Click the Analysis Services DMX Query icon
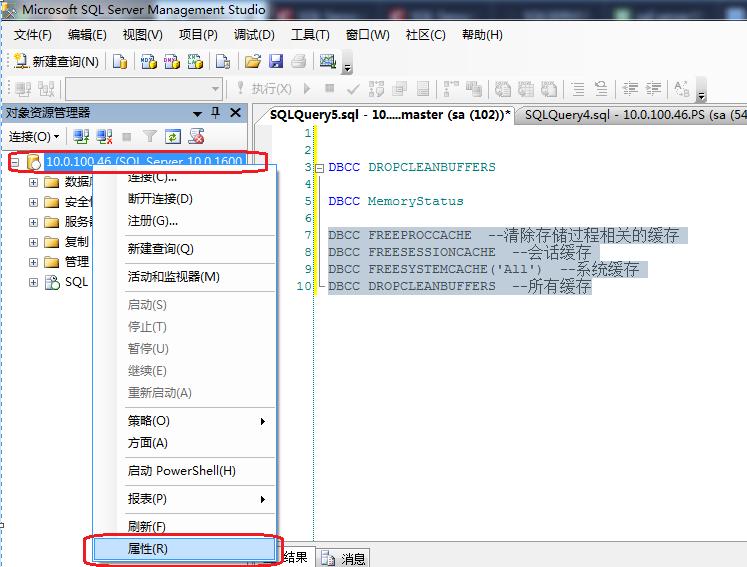Image resolution: width=747 pixels, height=567 pixels. [172, 61]
